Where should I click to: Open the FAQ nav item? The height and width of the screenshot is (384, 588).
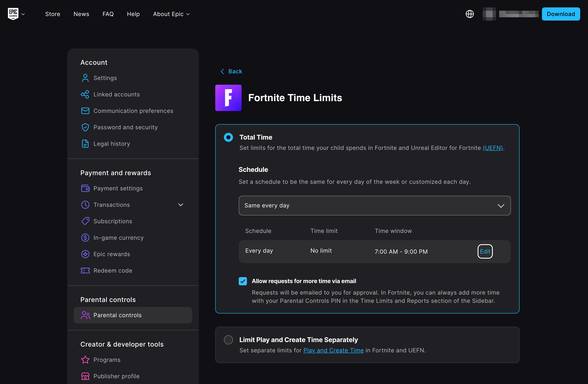click(108, 14)
